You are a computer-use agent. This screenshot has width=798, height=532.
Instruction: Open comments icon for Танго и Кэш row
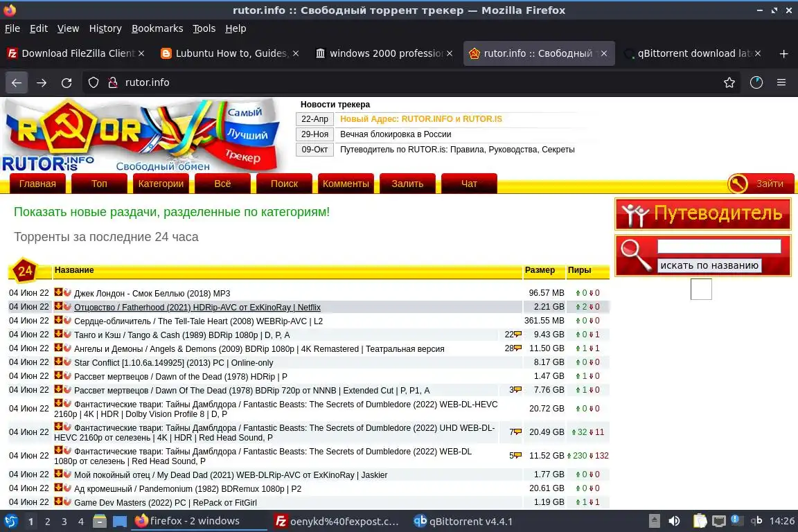tap(518, 335)
